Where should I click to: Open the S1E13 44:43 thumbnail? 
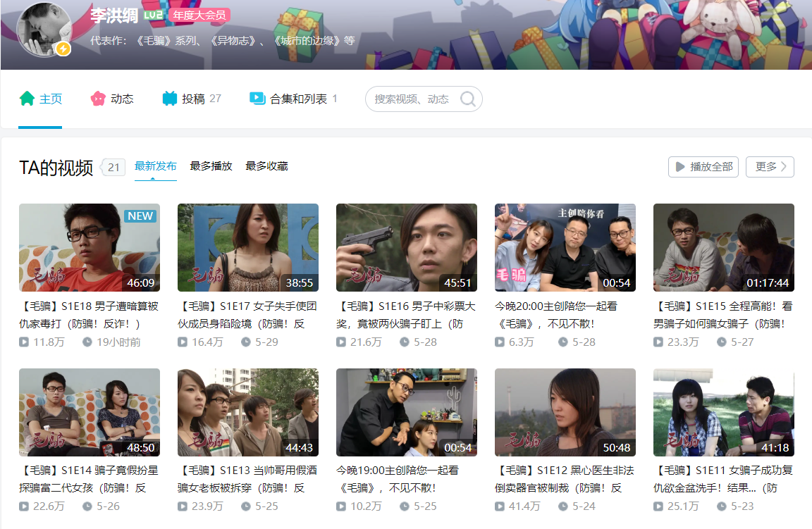[x=248, y=412]
